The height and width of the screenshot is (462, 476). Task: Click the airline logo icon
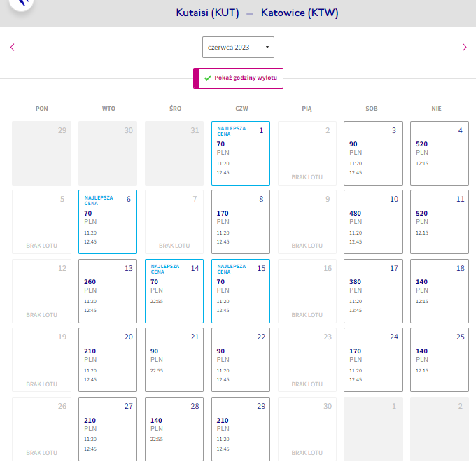pyautogui.click(x=21, y=3)
